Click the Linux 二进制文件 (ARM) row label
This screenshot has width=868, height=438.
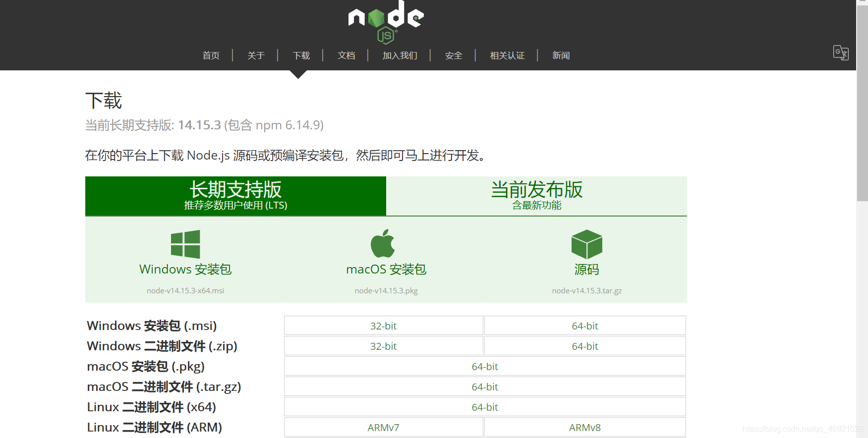tap(155, 427)
